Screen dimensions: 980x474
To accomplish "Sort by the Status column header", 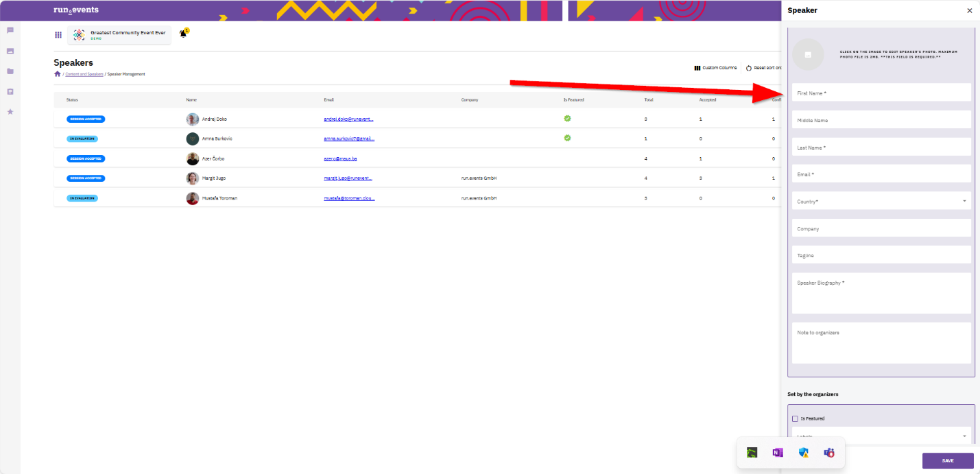I will (x=72, y=100).
